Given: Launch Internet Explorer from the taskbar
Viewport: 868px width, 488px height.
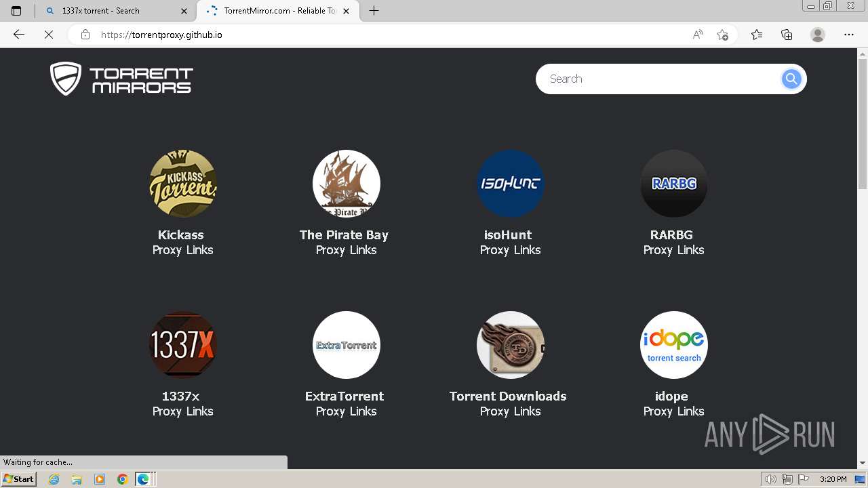Looking at the screenshot, I should (x=54, y=479).
